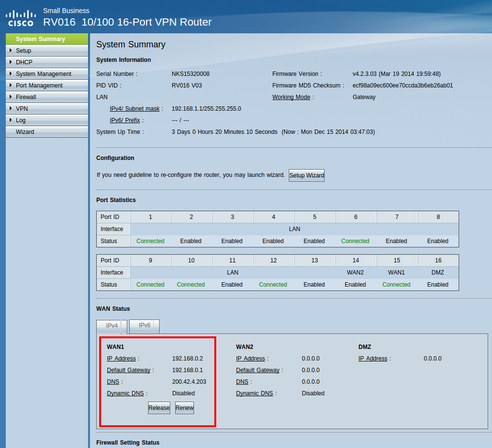Click Connected status of port 6
The height and width of the screenshot is (448, 492).
[x=355, y=241]
